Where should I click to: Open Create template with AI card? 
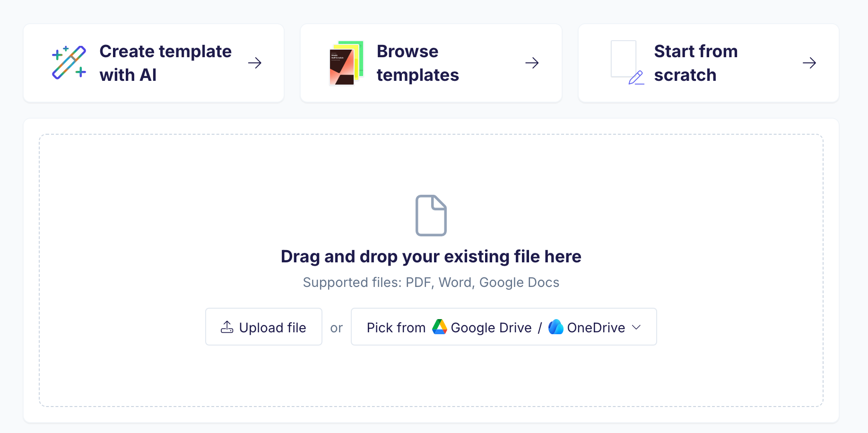click(x=154, y=63)
